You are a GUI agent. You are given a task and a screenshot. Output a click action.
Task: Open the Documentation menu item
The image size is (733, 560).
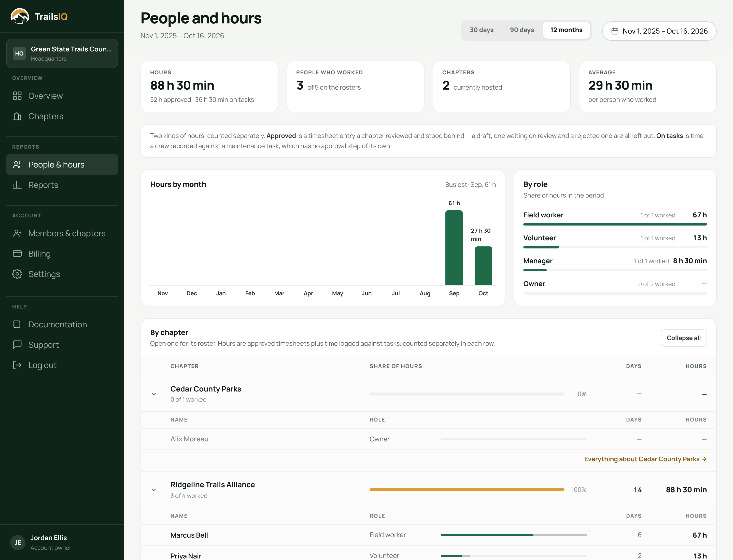[x=62, y=324]
